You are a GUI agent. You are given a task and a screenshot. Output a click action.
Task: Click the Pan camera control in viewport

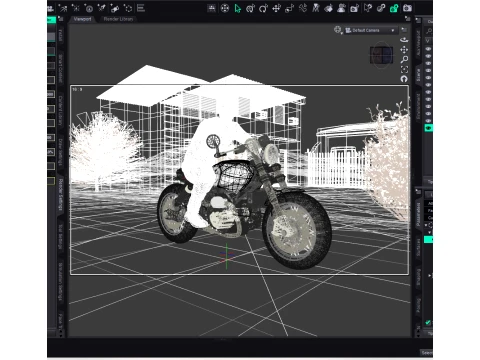[404, 50]
